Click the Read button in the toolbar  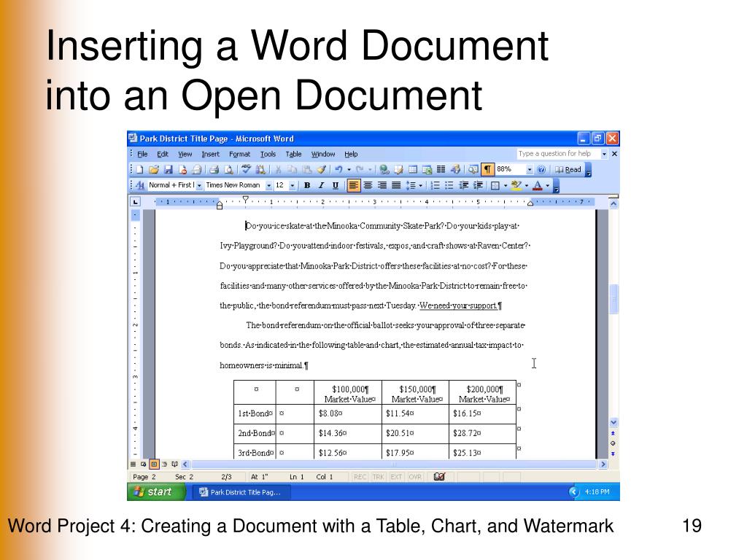[x=568, y=169]
